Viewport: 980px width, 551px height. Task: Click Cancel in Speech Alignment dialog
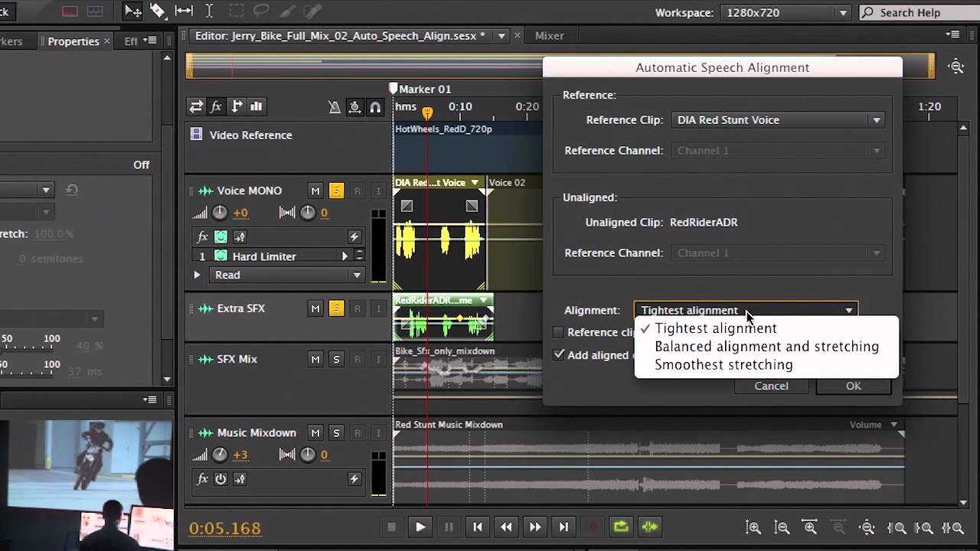click(x=771, y=386)
